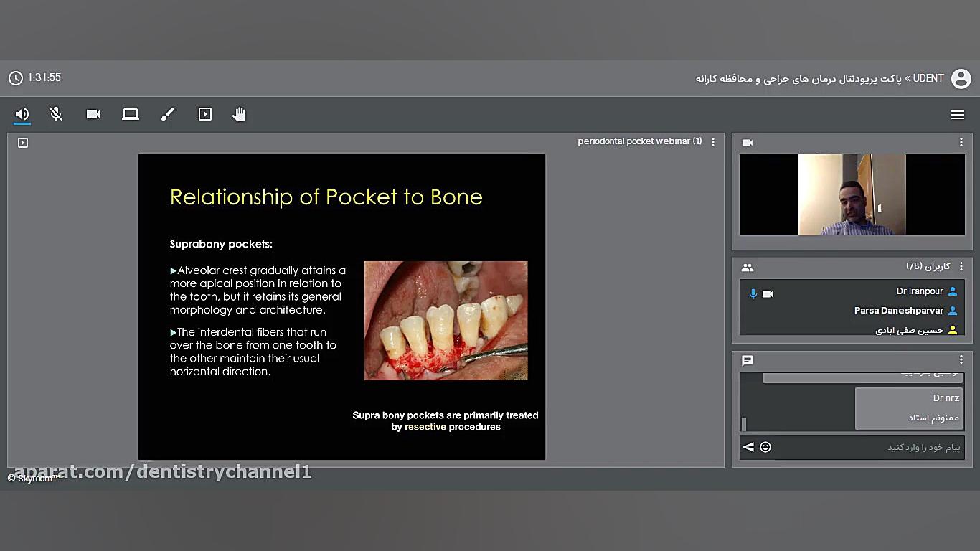
Task: Click the send message arrow icon
Action: (748, 447)
